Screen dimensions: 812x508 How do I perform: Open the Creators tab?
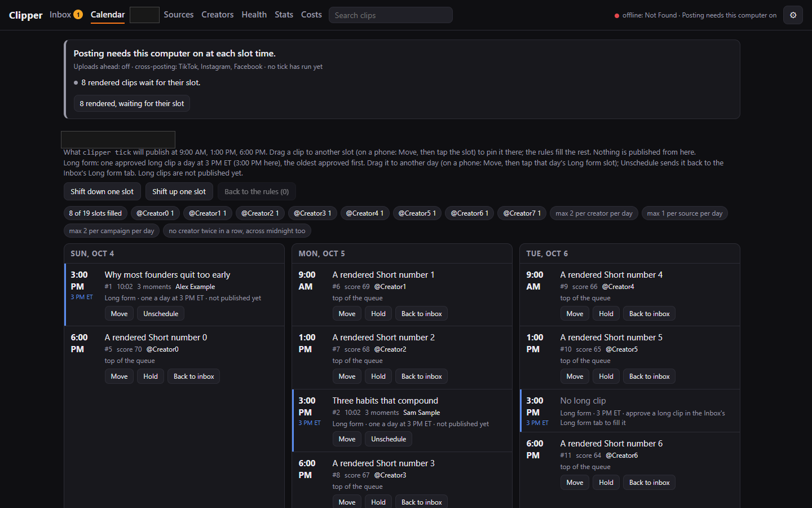pos(218,15)
